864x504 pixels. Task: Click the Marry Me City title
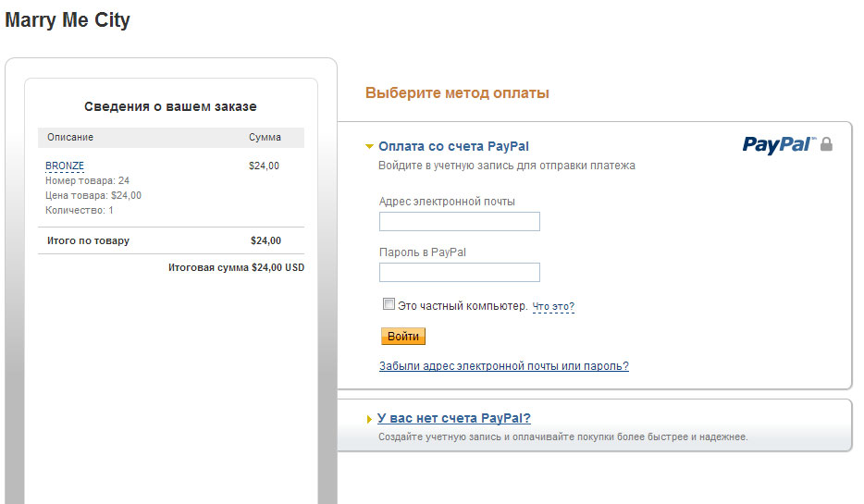point(68,19)
